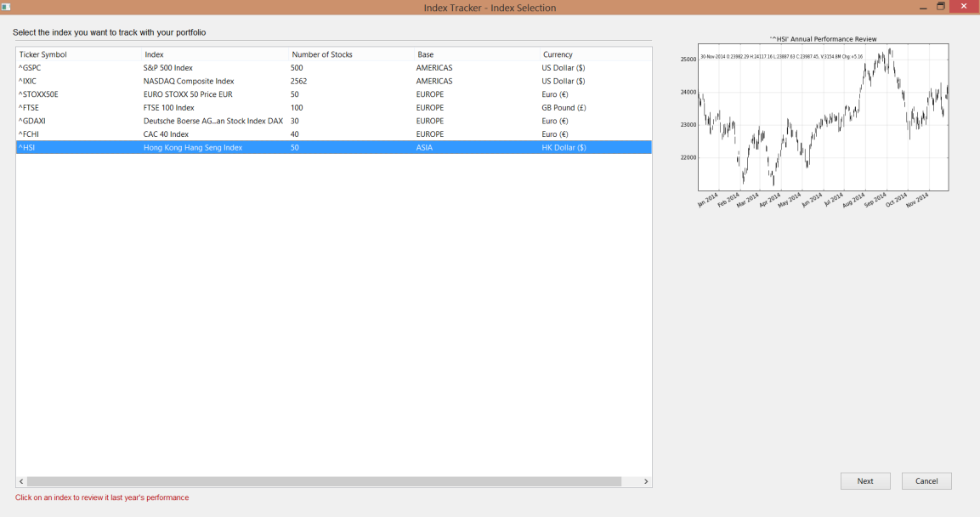Sort by the Ticker Symbol column header
The image size is (980, 517).
[x=79, y=54]
